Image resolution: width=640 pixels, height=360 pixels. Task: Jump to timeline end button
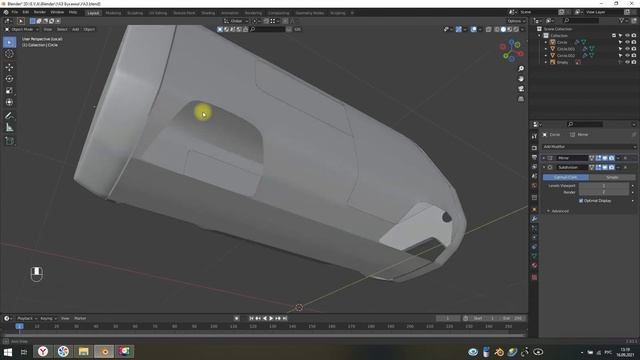click(x=285, y=318)
